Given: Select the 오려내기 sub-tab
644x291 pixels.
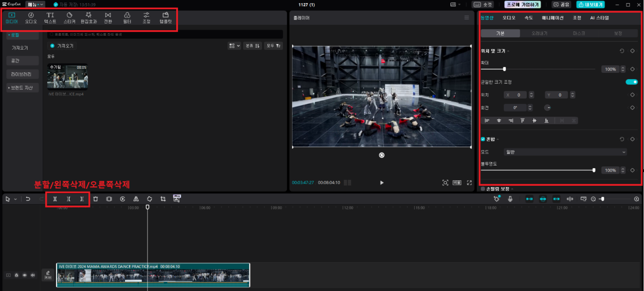Looking at the screenshot, I should [539, 33].
